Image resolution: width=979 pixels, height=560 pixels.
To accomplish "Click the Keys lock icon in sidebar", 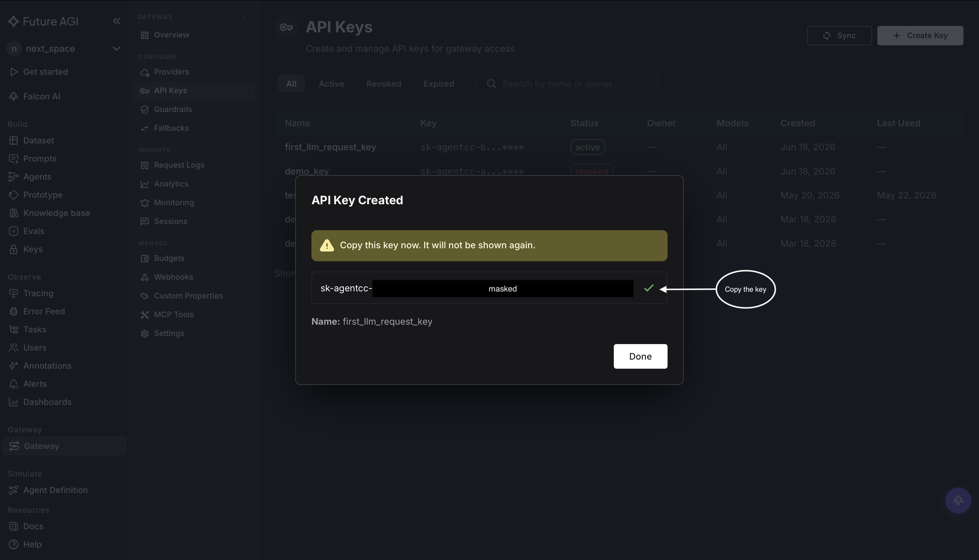I will [x=14, y=249].
